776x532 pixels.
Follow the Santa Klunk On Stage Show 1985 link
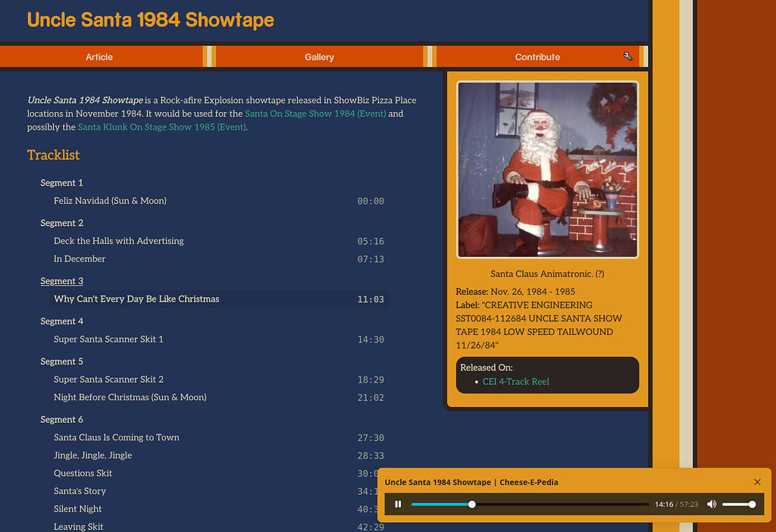pyautogui.click(x=161, y=127)
